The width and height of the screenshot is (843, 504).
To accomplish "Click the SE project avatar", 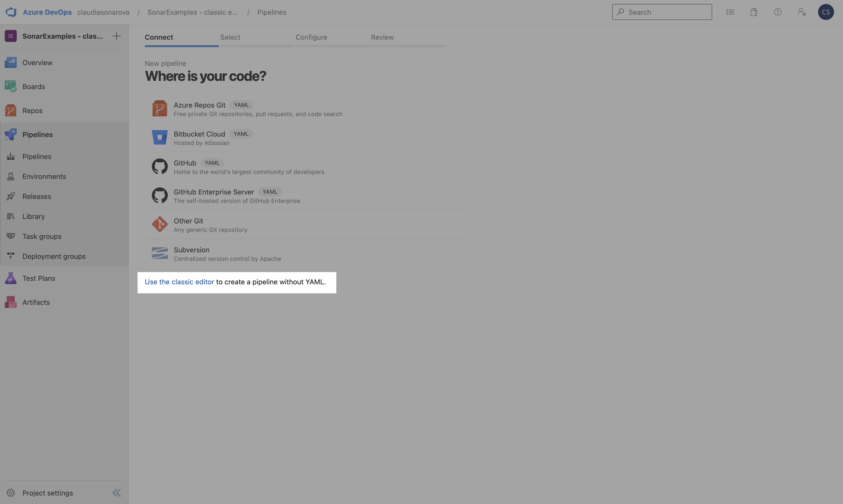I will pos(10,36).
